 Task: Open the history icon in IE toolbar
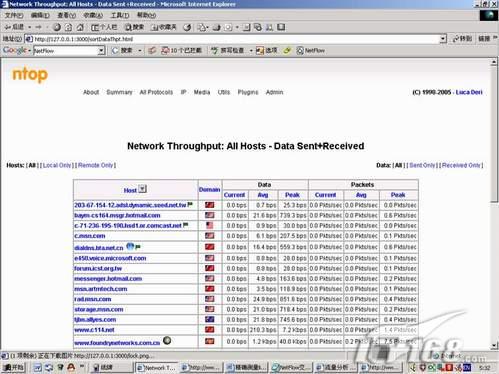click(187, 27)
